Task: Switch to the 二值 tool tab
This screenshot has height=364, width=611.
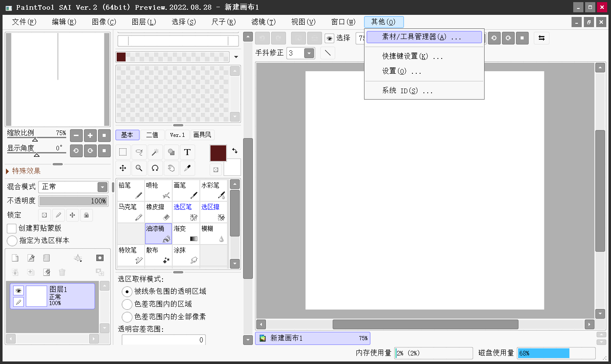Action: [152, 135]
